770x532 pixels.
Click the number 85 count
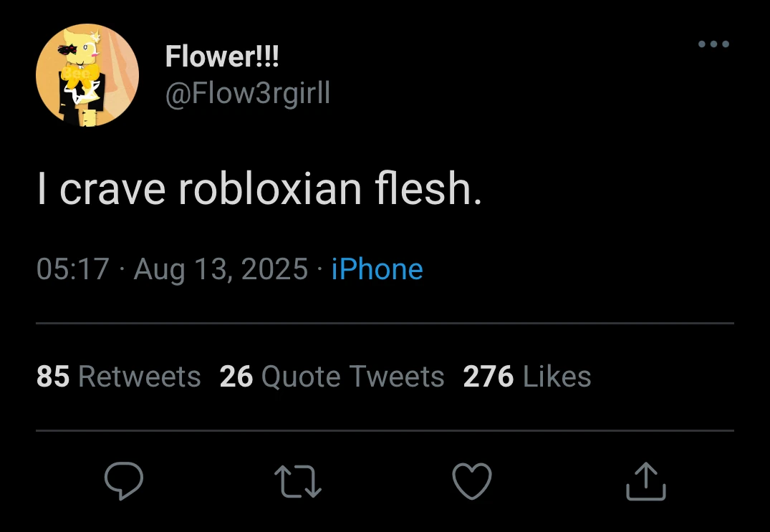click(53, 377)
